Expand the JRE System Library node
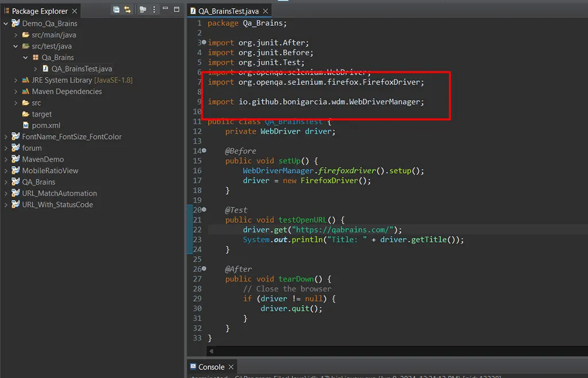 [x=16, y=80]
